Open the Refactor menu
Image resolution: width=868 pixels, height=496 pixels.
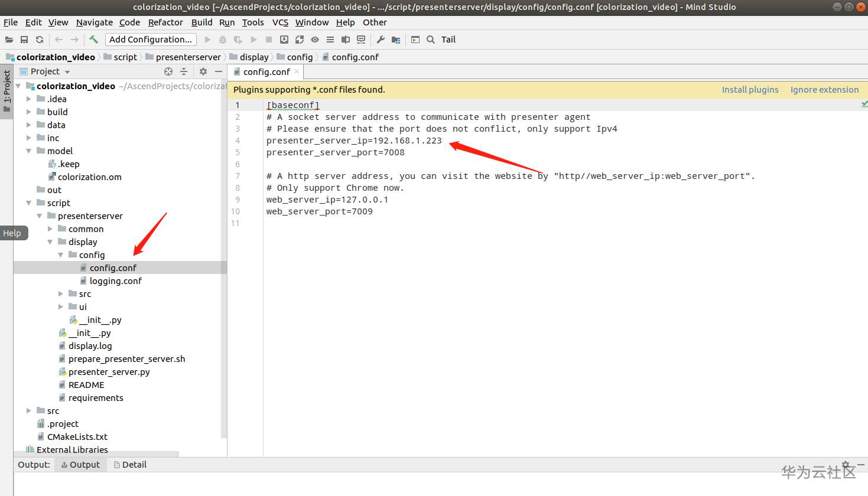tap(165, 22)
